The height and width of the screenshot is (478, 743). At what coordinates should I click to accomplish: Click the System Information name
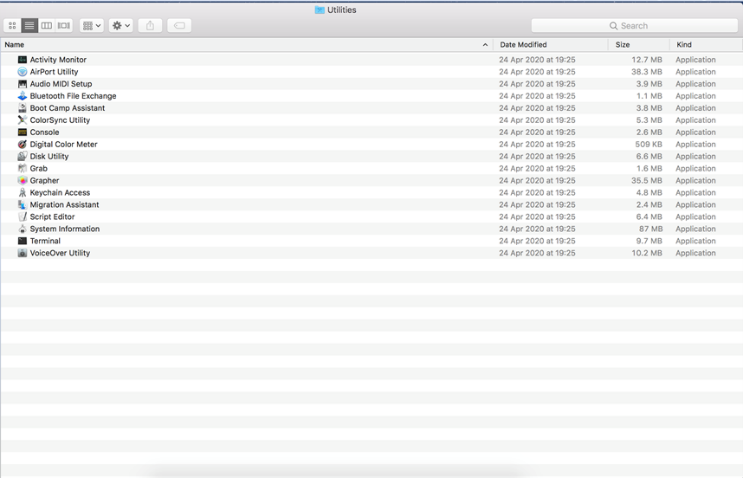64,229
